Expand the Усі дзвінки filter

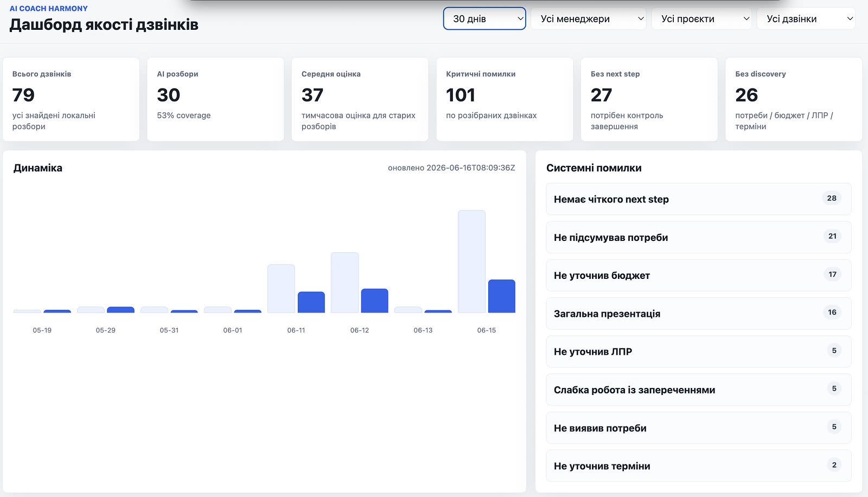coord(806,18)
